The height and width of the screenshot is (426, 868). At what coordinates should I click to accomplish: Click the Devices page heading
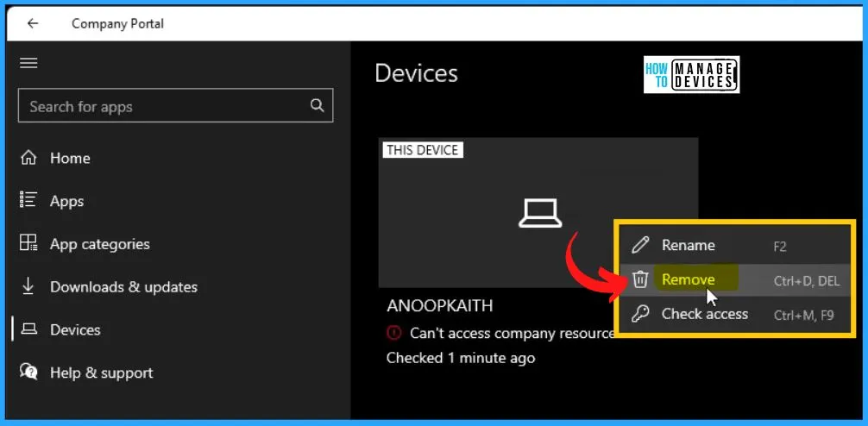(416, 73)
